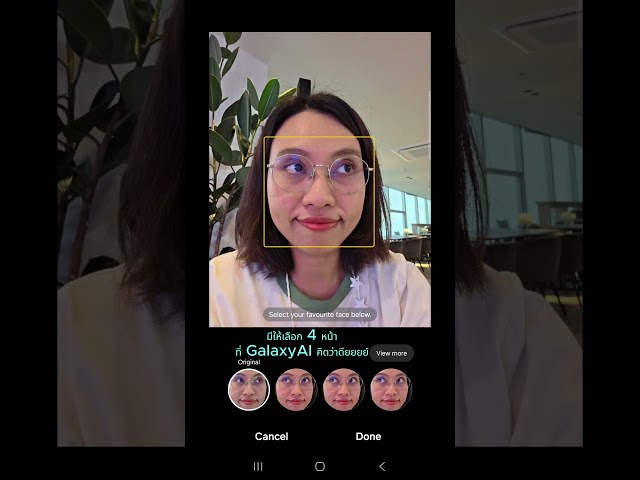Tap the View more button

[391, 353]
